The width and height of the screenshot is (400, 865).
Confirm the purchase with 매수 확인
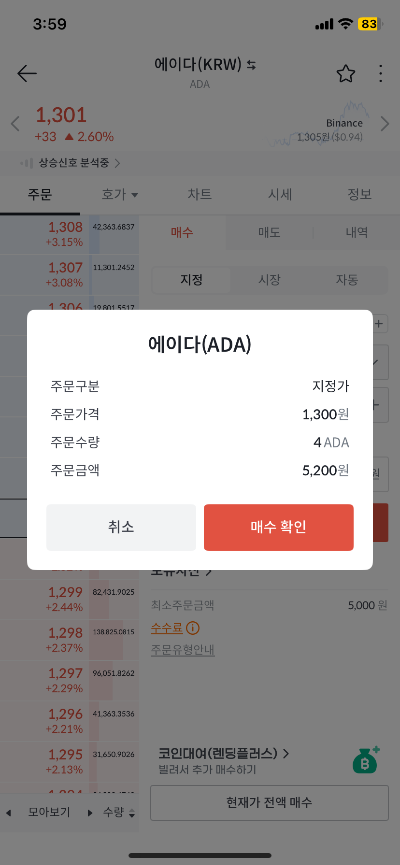(x=279, y=527)
